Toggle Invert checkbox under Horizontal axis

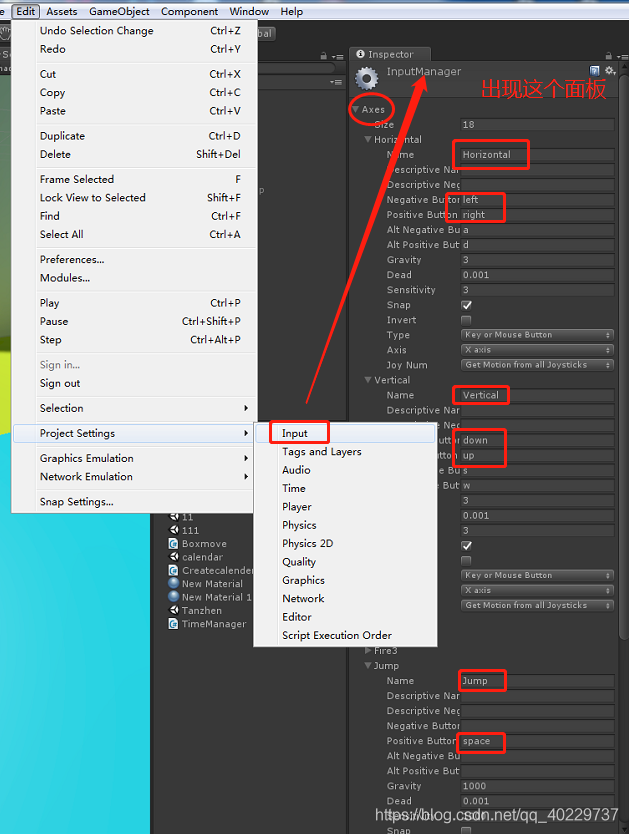click(466, 320)
